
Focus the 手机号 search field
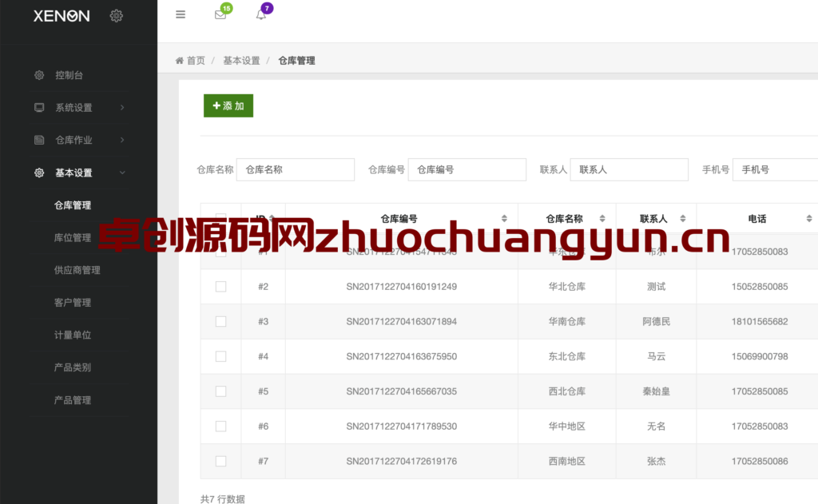click(775, 169)
